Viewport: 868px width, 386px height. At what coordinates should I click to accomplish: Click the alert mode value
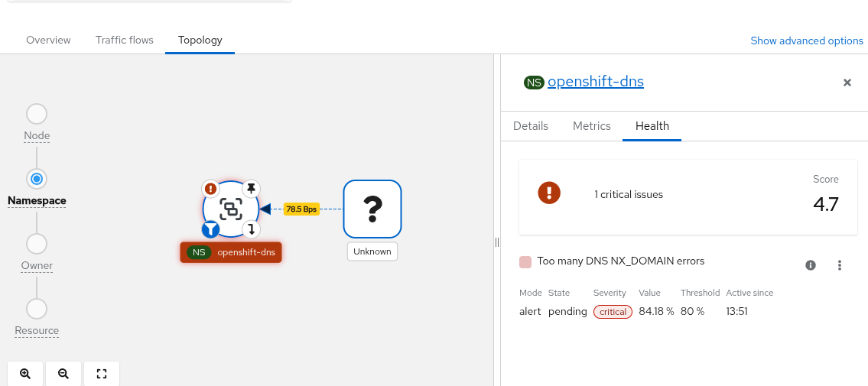click(x=530, y=311)
